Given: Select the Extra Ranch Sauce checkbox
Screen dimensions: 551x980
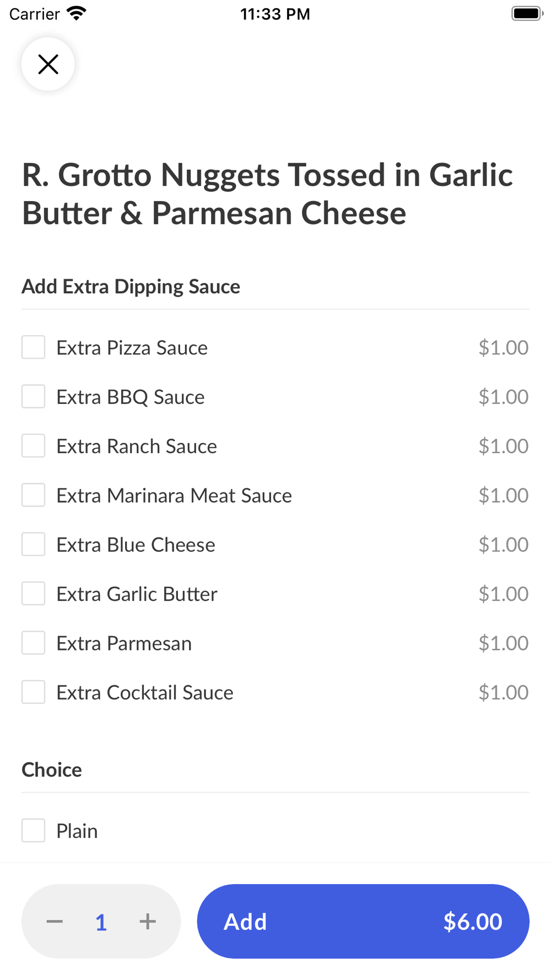Looking at the screenshot, I should (x=34, y=446).
